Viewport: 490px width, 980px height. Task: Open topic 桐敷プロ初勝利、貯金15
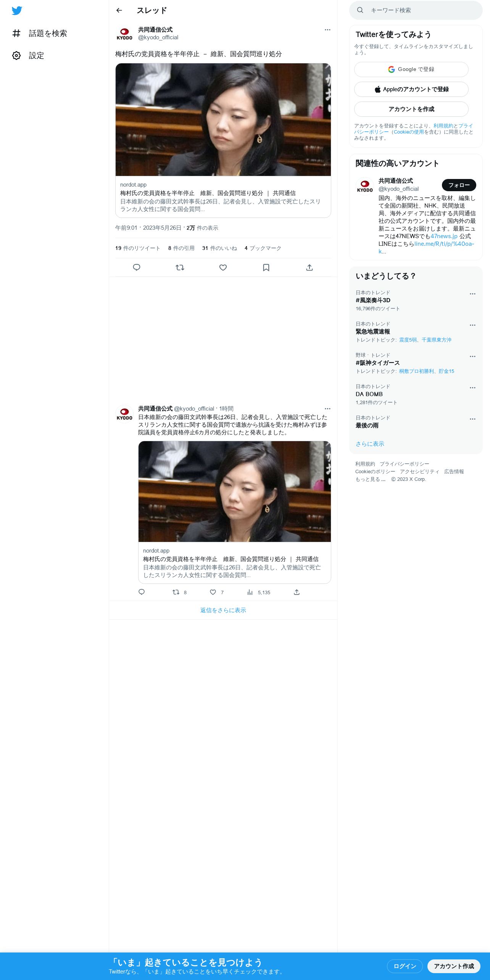pos(427,371)
